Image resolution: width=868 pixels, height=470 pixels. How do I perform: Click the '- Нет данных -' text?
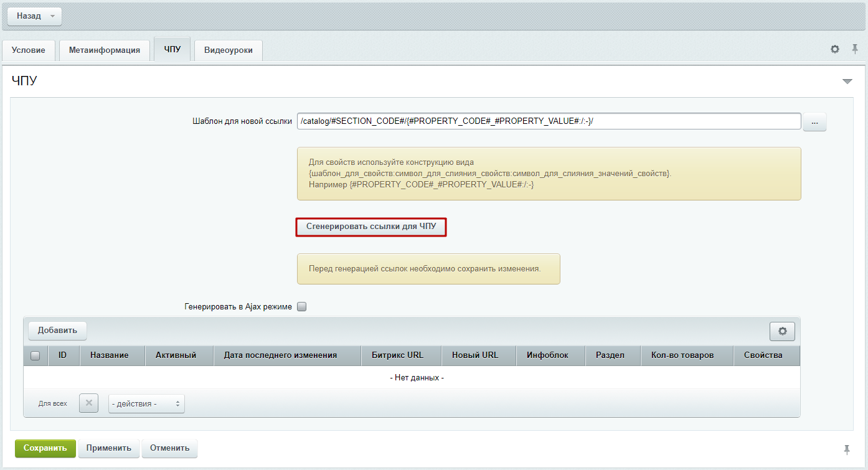click(x=417, y=378)
